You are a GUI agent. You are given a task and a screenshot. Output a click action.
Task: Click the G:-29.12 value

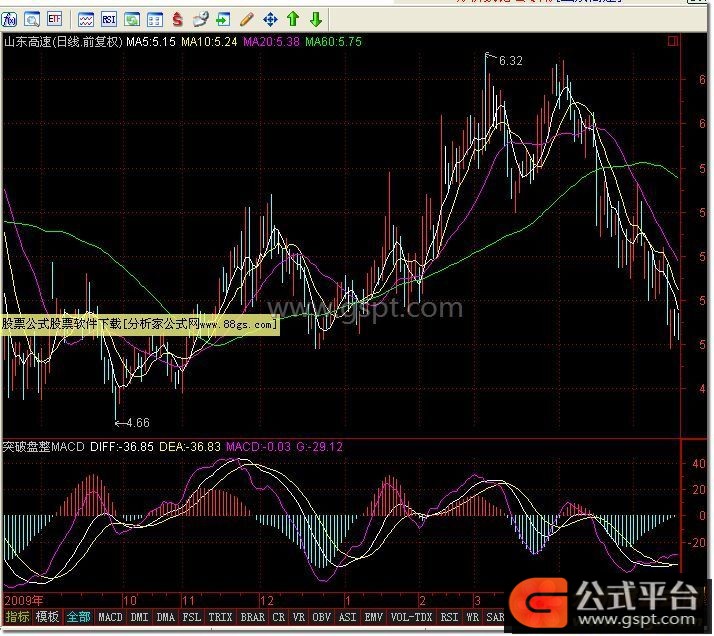pyautogui.click(x=320, y=447)
